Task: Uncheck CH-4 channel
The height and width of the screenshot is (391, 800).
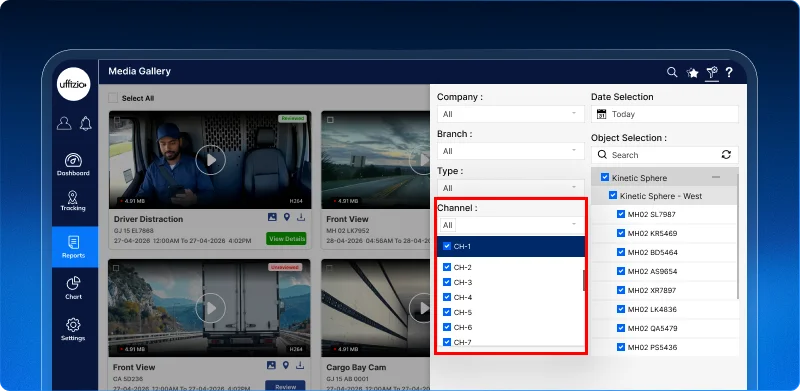Action: click(x=447, y=297)
